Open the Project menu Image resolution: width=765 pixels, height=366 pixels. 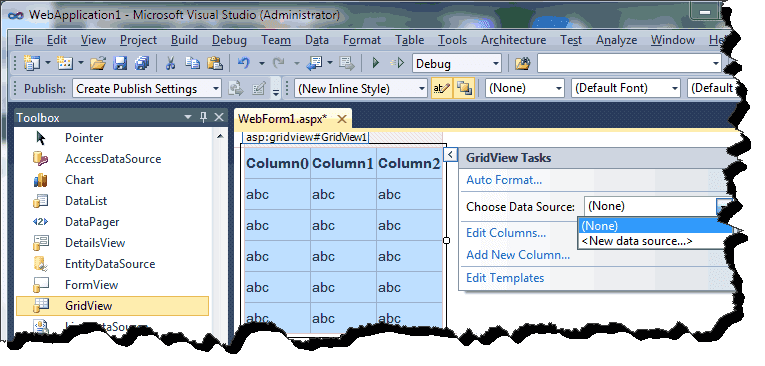[x=139, y=40]
